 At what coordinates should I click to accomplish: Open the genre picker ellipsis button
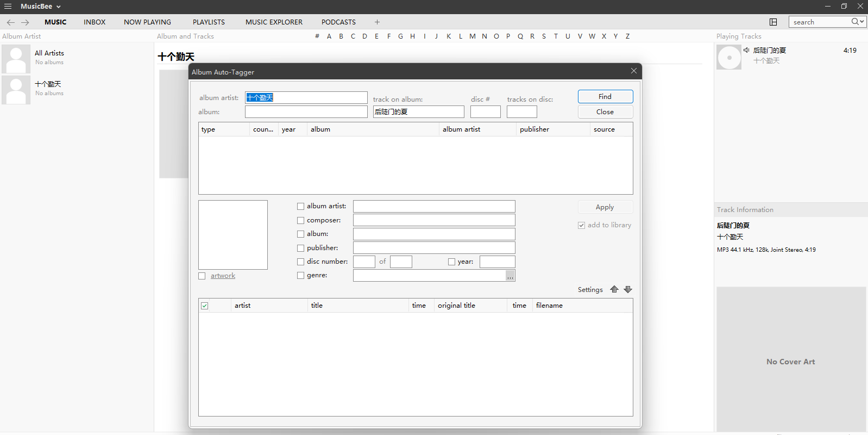510,276
